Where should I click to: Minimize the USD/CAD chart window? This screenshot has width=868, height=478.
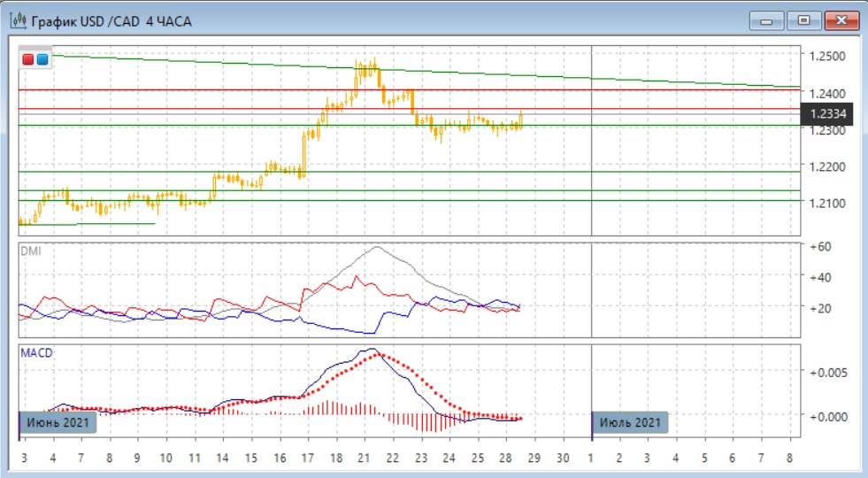click(x=766, y=20)
